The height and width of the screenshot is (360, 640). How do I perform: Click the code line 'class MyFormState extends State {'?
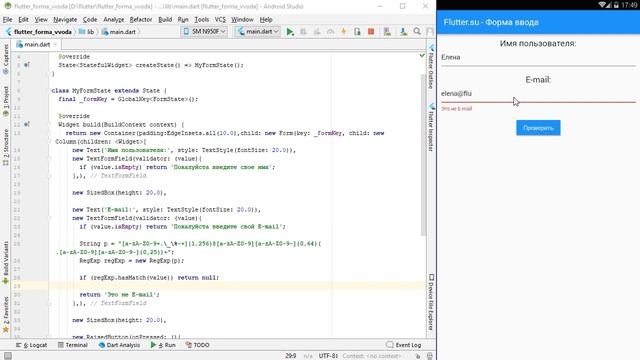coord(109,91)
